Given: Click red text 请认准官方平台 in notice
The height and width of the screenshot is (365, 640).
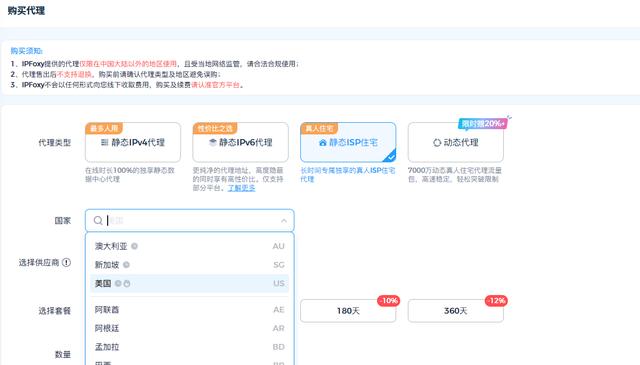Looking at the screenshot, I should (216, 85).
